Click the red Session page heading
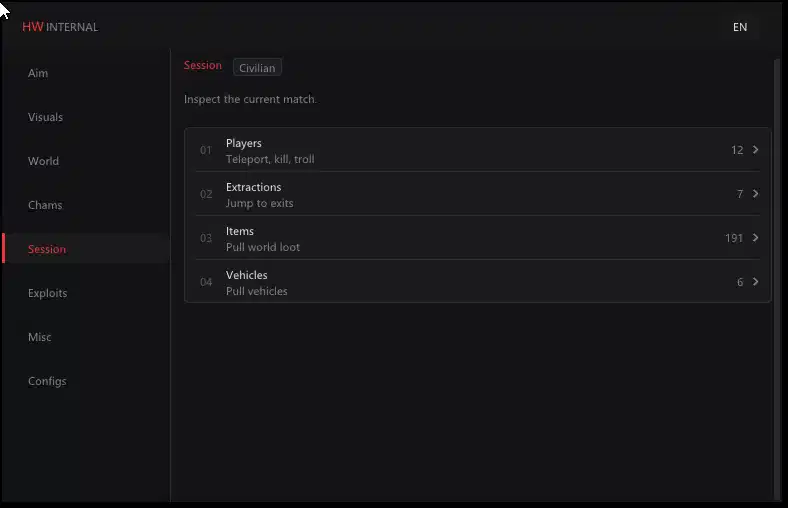The height and width of the screenshot is (508, 788). click(203, 65)
